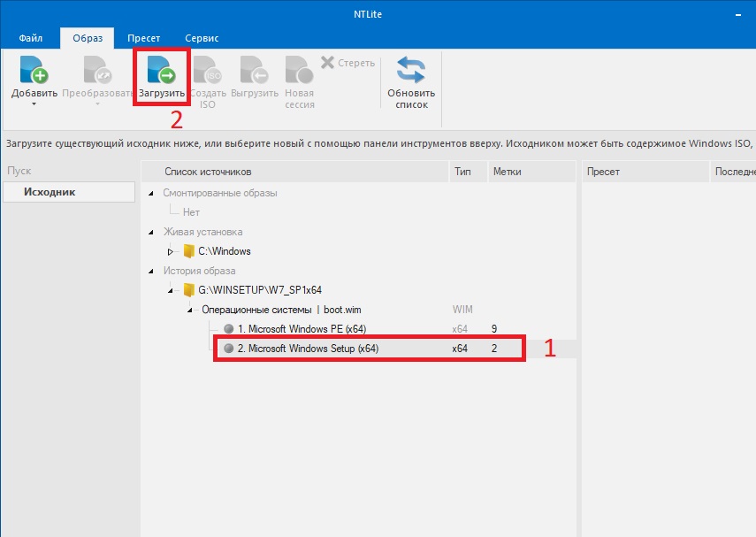Click the Тип column header
The height and width of the screenshot is (537, 756).
coord(468,172)
